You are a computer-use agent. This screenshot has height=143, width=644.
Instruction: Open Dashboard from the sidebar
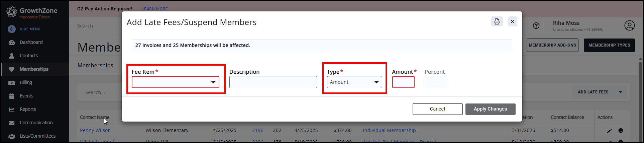[31, 42]
